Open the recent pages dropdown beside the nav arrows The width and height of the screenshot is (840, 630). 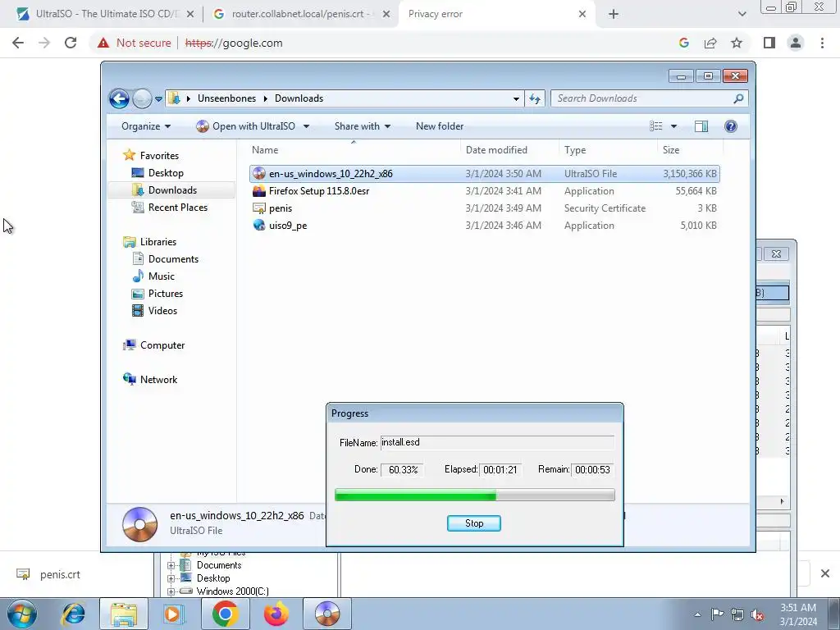[158, 99]
